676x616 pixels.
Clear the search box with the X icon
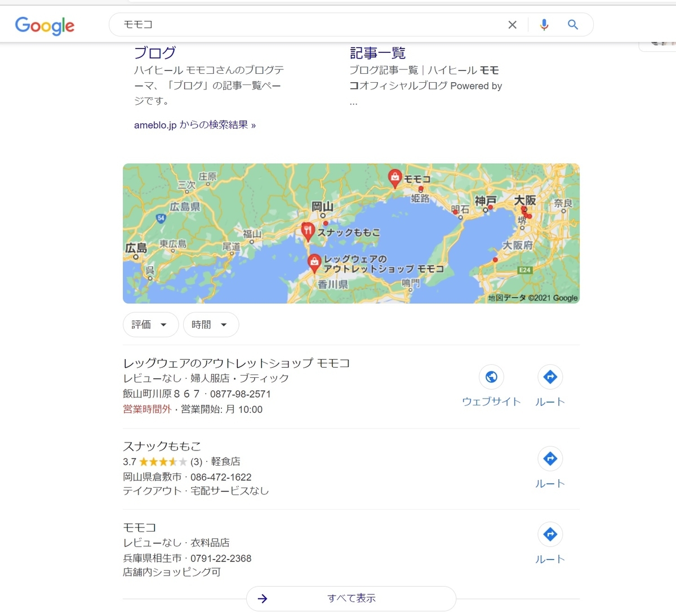point(512,25)
